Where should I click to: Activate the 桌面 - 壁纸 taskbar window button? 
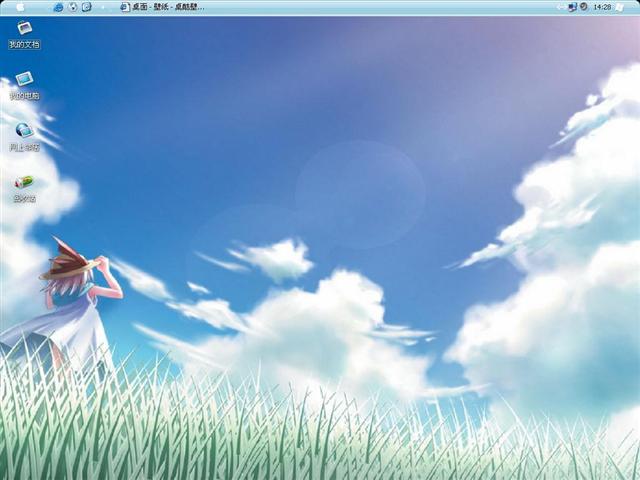[162, 7]
